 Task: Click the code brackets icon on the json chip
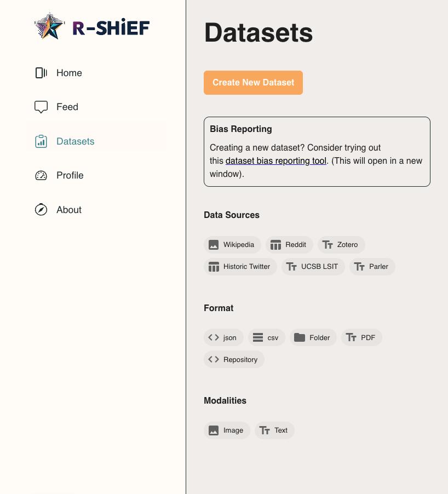213,337
